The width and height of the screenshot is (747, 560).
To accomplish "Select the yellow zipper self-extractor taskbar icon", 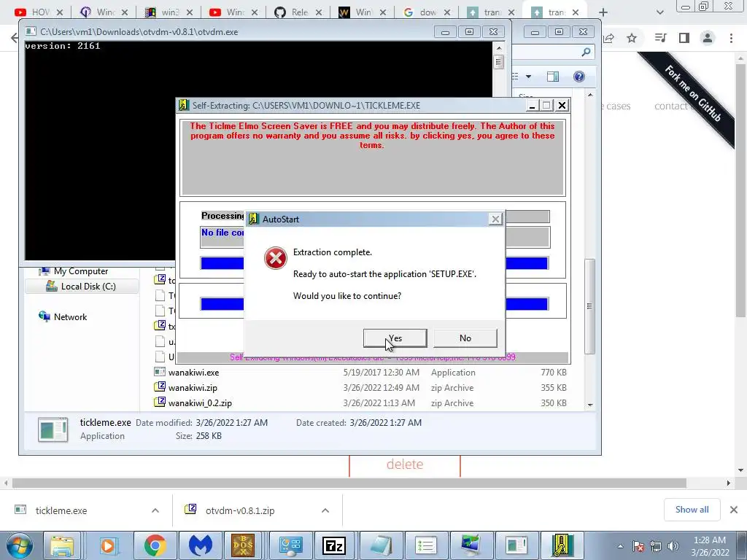I will [562, 545].
